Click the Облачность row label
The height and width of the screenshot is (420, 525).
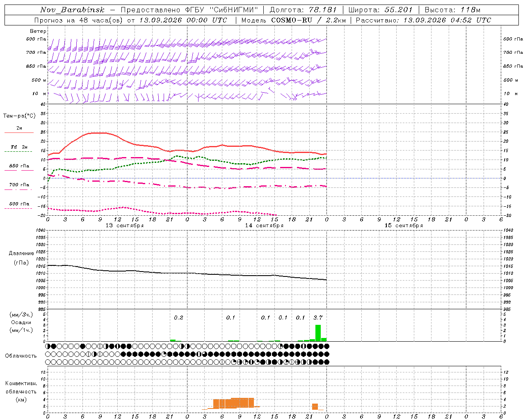point(21,356)
